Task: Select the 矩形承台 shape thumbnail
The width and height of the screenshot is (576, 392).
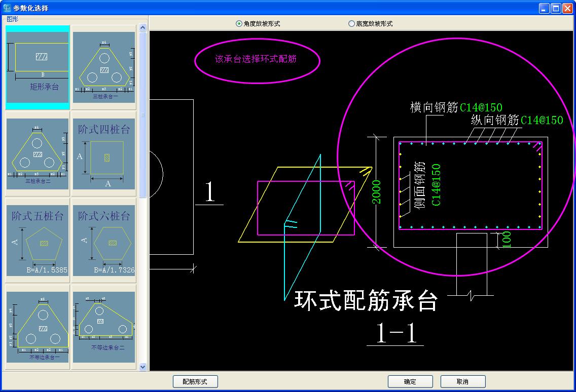Action: (x=38, y=67)
